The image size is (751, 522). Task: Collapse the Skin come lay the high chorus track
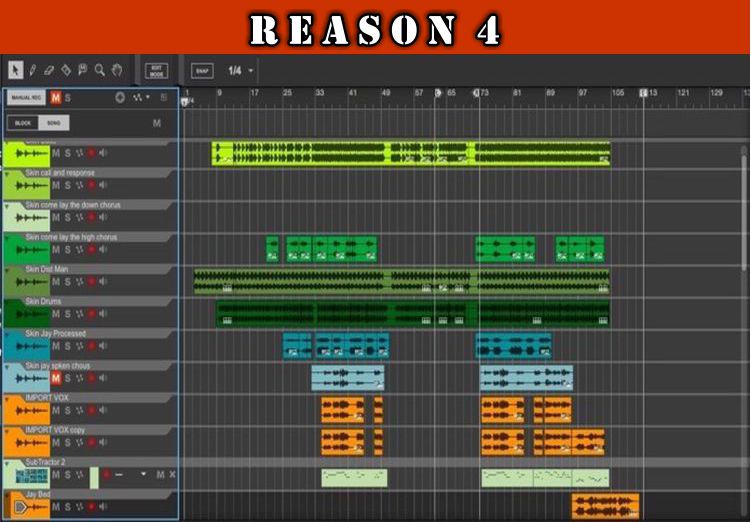(7, 238)
